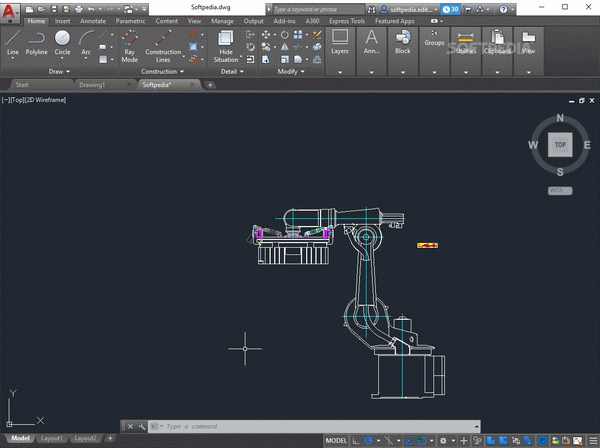Select the Move tool in the Modify panel
The width and height of the screenshot is (600, 448).
point(266,35)
